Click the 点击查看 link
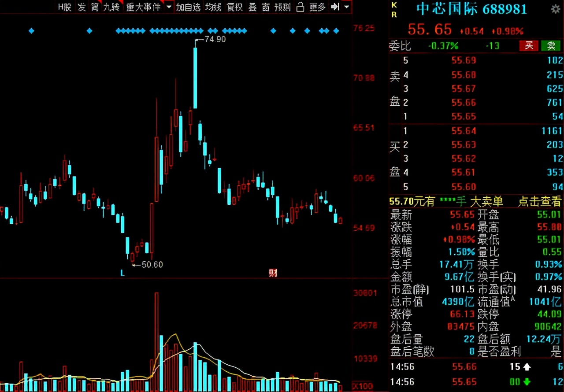This screenshot has height=392, width=564. (x=540, y=201)
